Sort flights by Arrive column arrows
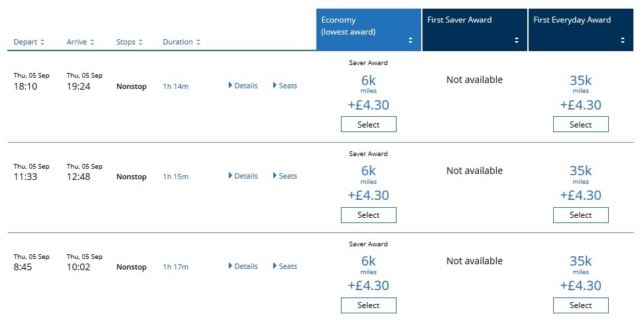This screenshot has height=320, width=644. (x=92, y=42)
